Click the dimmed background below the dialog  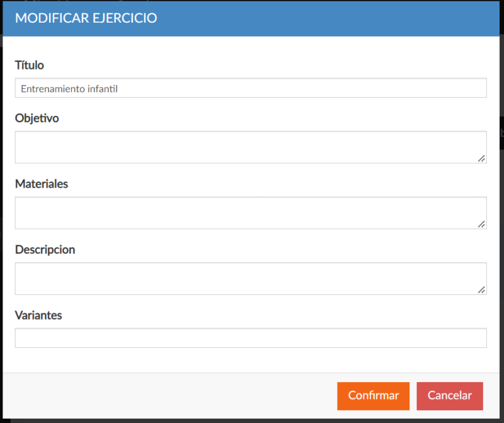tap(251, 421)
